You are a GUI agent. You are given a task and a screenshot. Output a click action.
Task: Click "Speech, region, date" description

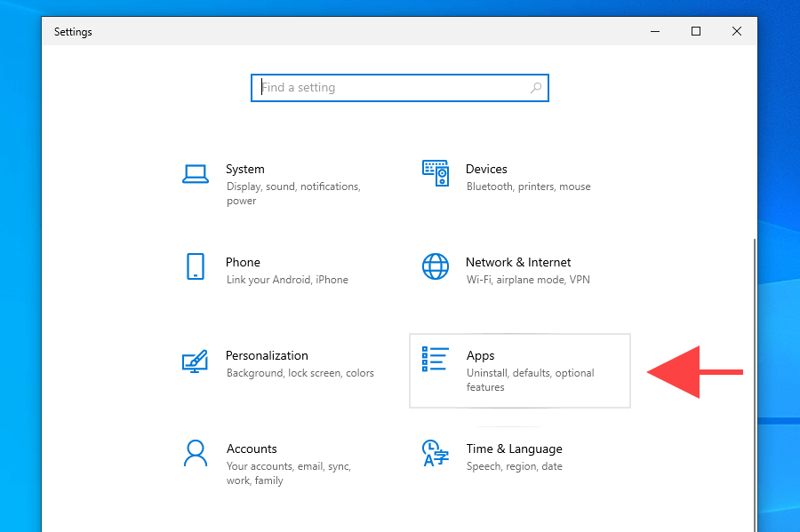click(x=515, y=466)
